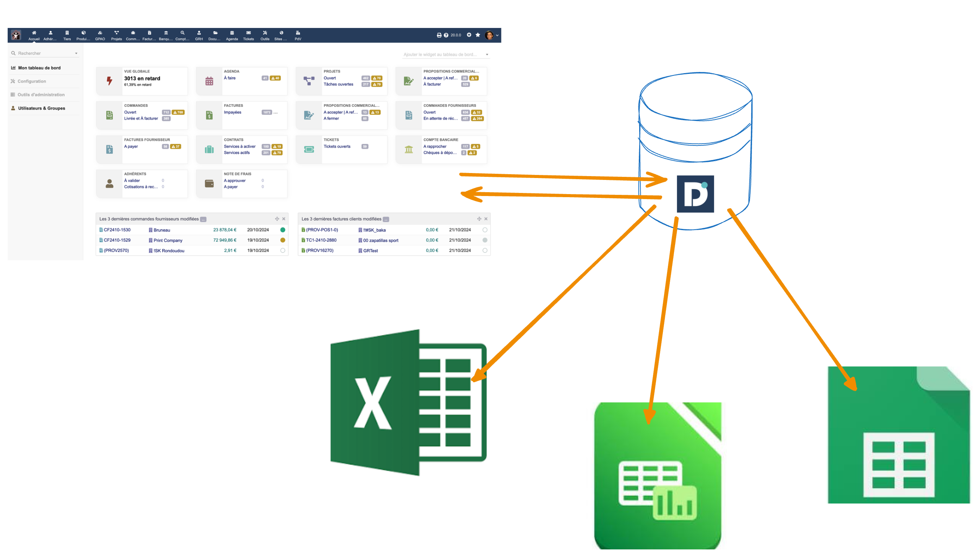Click the star bookmark icon
The height and width of the screenshot is (557, 980).
click(x=478, y=35)
